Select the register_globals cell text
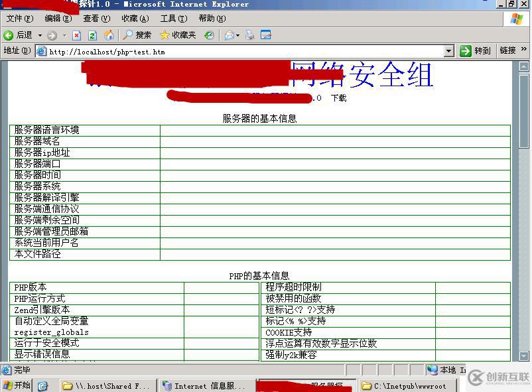Viewport: 532px width, 392px height. point(51,332)
